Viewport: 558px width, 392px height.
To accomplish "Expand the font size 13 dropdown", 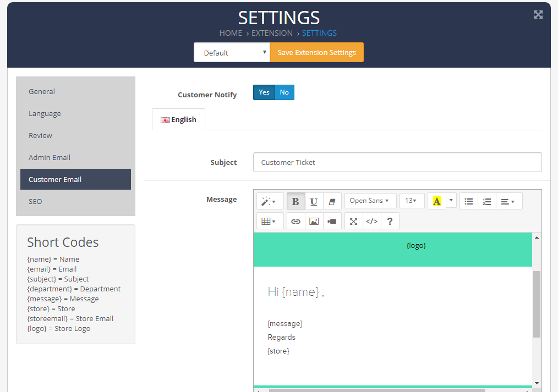I will point(412,201).
